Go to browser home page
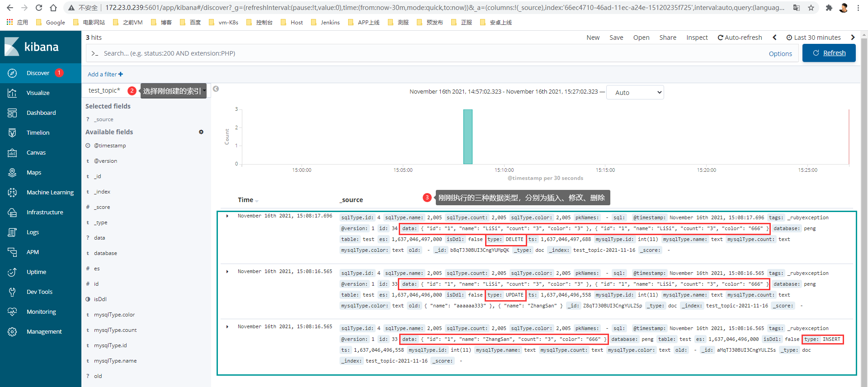Screen dimensions: 868x387 [53, 8]
